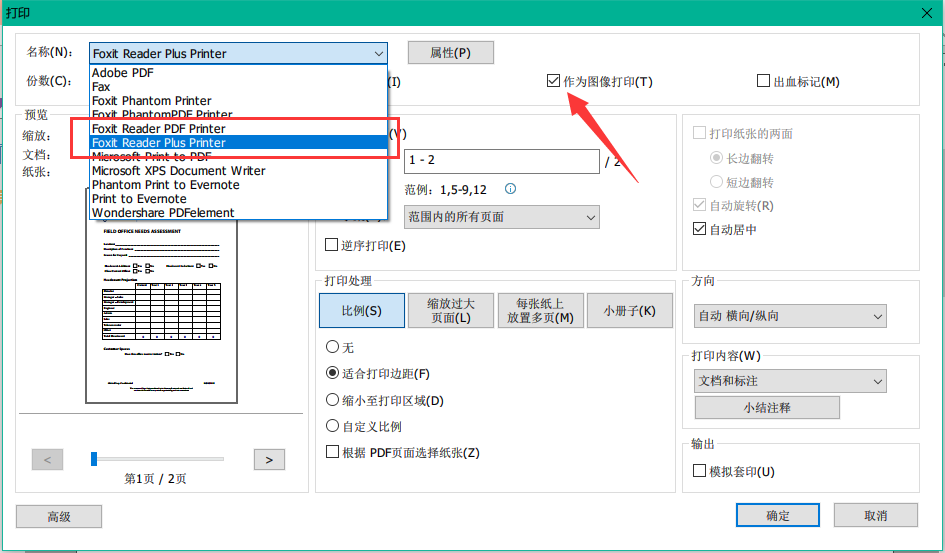Select the shrink oversized pages button
This screenshot has width=945, height=553.
pyautogui.click(x=451, y=310)
